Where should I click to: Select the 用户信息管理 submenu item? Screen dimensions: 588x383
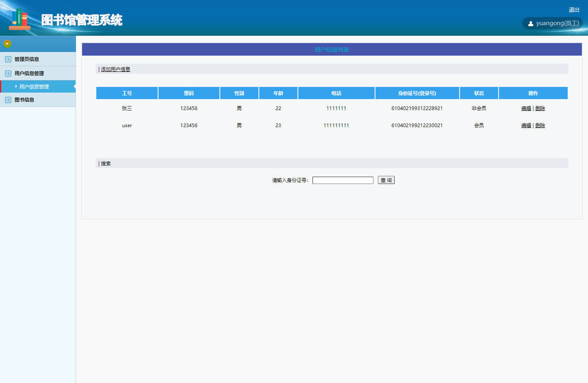(x=34, y=87)
